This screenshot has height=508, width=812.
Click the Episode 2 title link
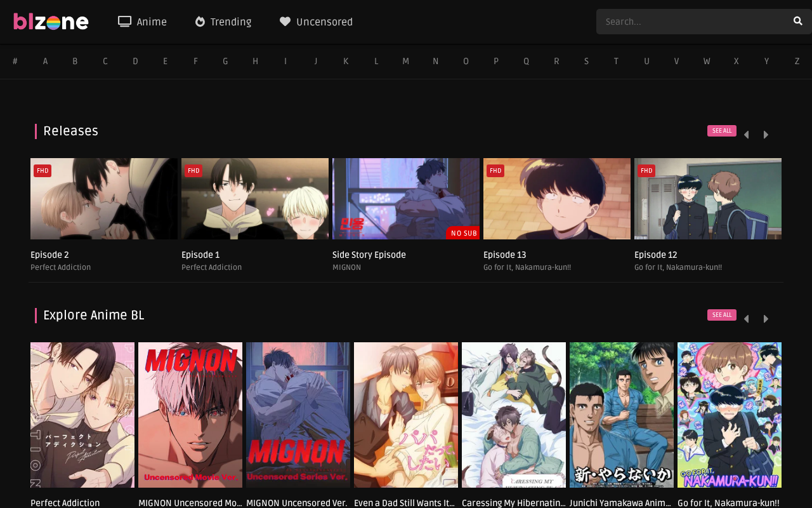[49, 255]
